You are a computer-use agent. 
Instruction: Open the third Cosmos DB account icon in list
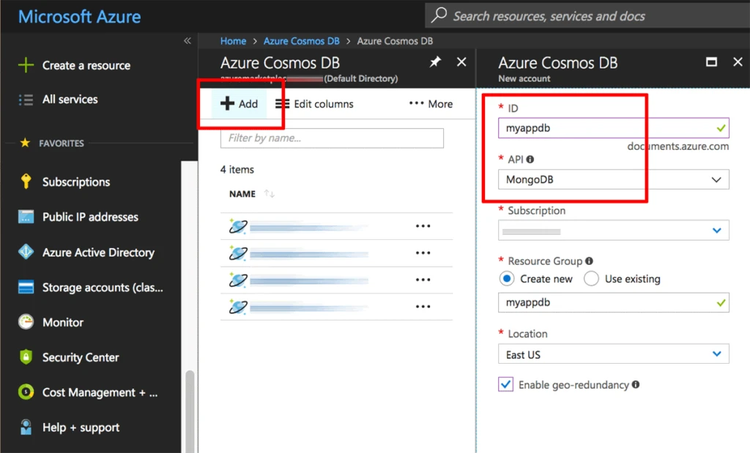click(238, 279)
